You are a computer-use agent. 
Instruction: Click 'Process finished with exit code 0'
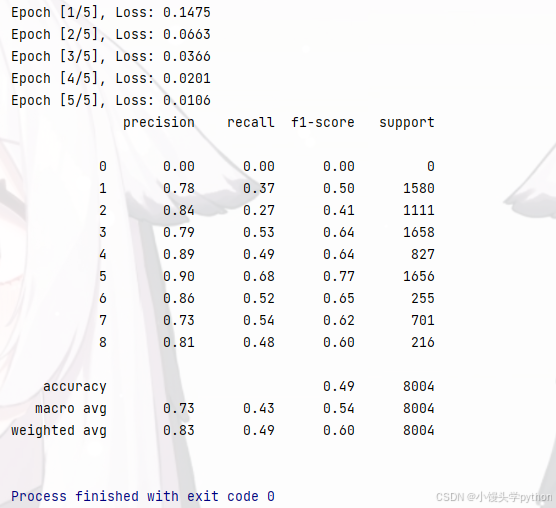point(143,496)
